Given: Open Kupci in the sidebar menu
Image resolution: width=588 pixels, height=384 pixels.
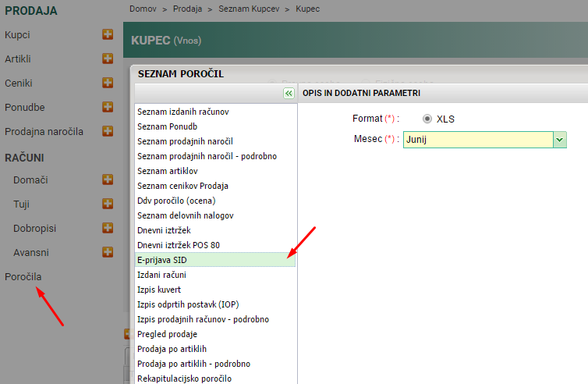Looking at the screenshot, I should (x=17, y=35).
